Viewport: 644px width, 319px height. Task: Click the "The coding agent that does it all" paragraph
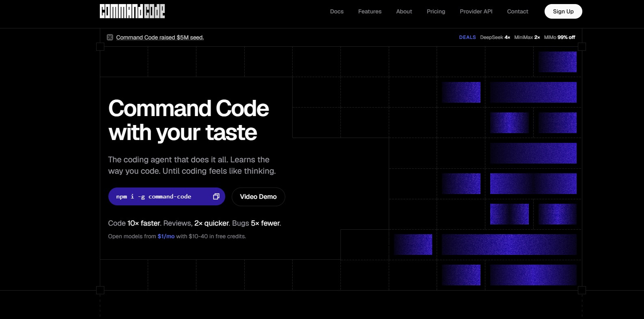[x=192, y=165]
